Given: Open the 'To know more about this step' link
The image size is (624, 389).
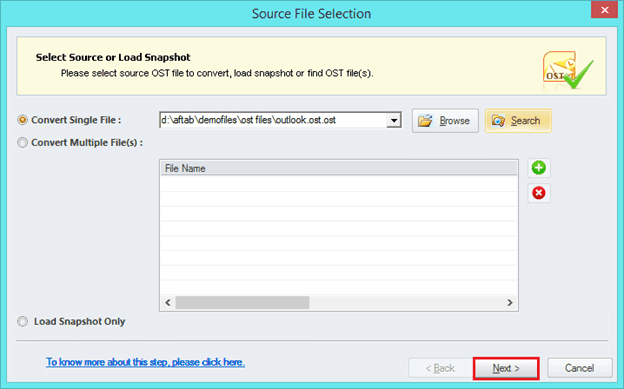Looking at the screenshot, I should point(145,362).
